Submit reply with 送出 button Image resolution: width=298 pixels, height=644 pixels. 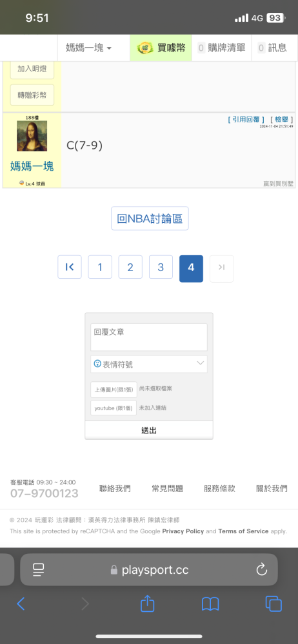[x=149, y=430]
